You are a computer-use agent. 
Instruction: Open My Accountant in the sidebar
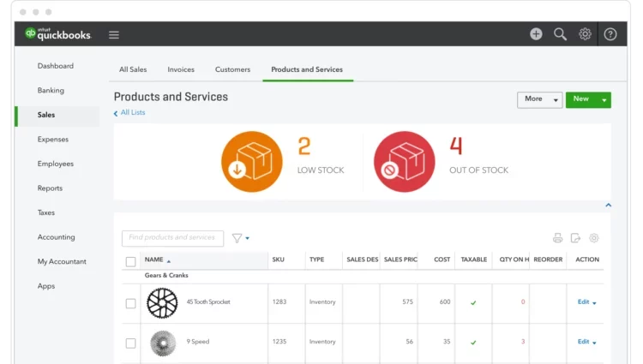(x=62, y=261)
